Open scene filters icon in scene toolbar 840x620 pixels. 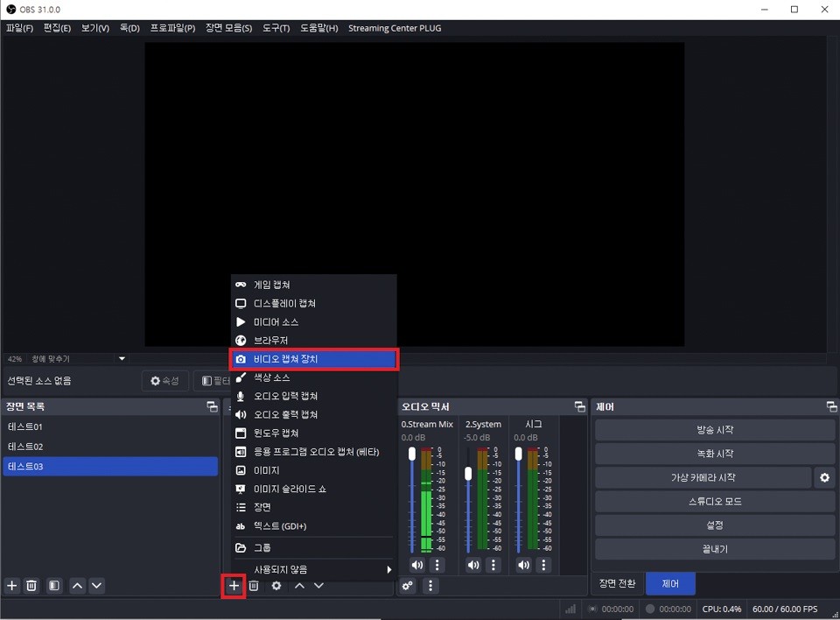click(54, 586)
